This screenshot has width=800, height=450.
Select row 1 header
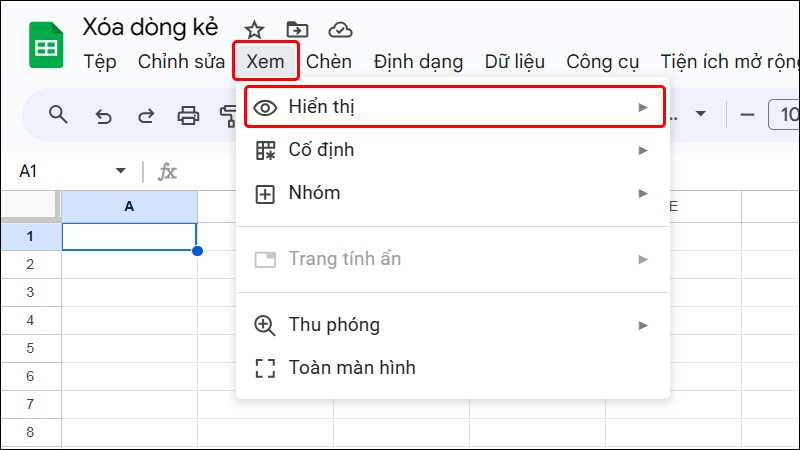point(31,237)
